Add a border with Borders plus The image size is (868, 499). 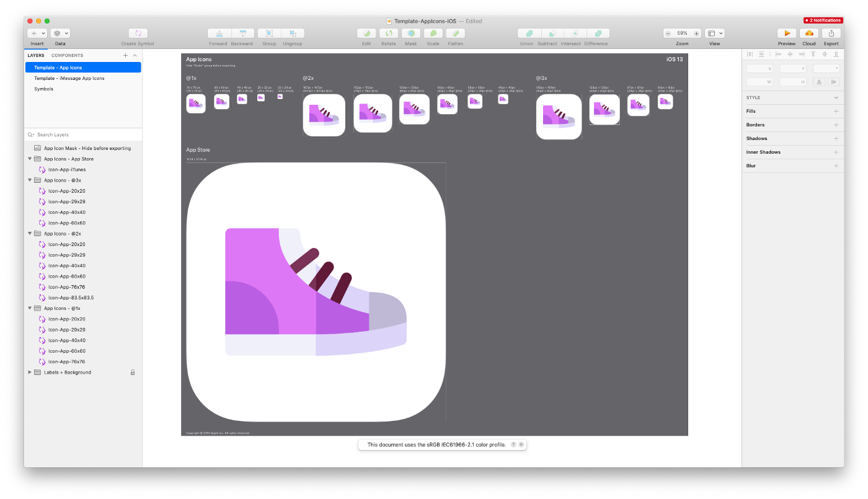pyautogui.click(x=836, y=125)
